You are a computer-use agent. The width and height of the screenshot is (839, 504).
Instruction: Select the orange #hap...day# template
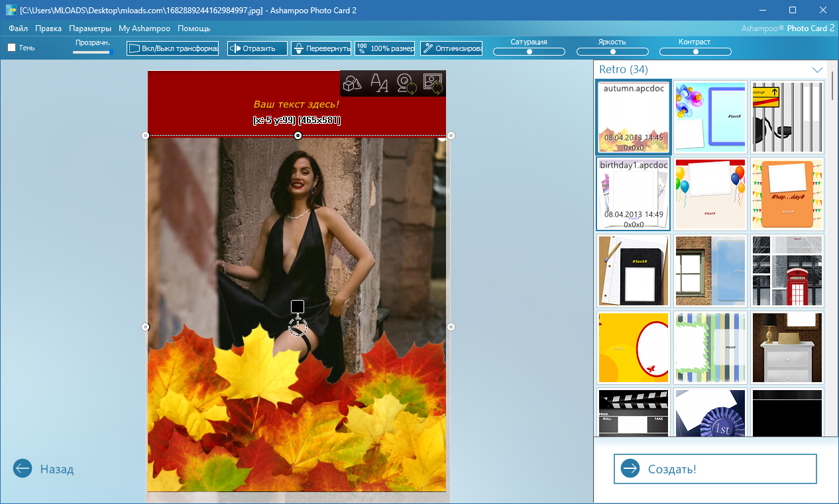tap(787, 194)
